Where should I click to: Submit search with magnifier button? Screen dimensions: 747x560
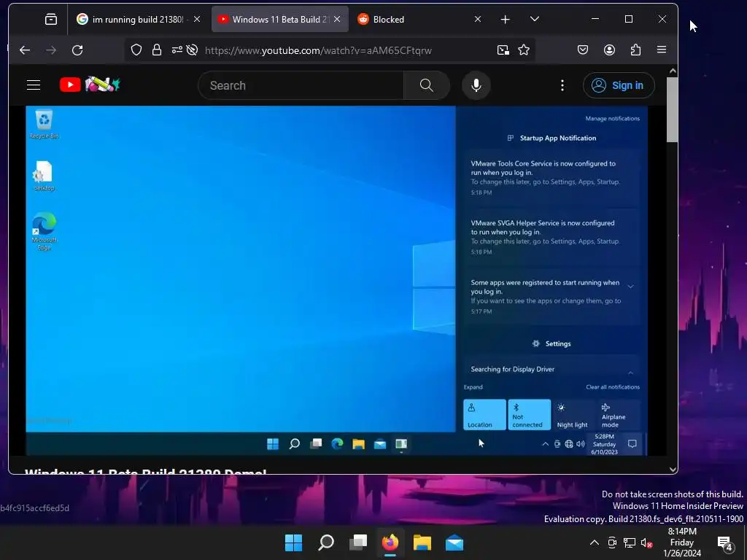click(x=426, y=85)
